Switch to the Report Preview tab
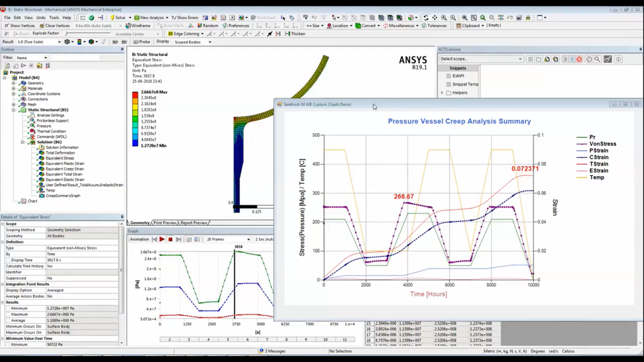The image size is (644, 362). click(x=194, y=223)
